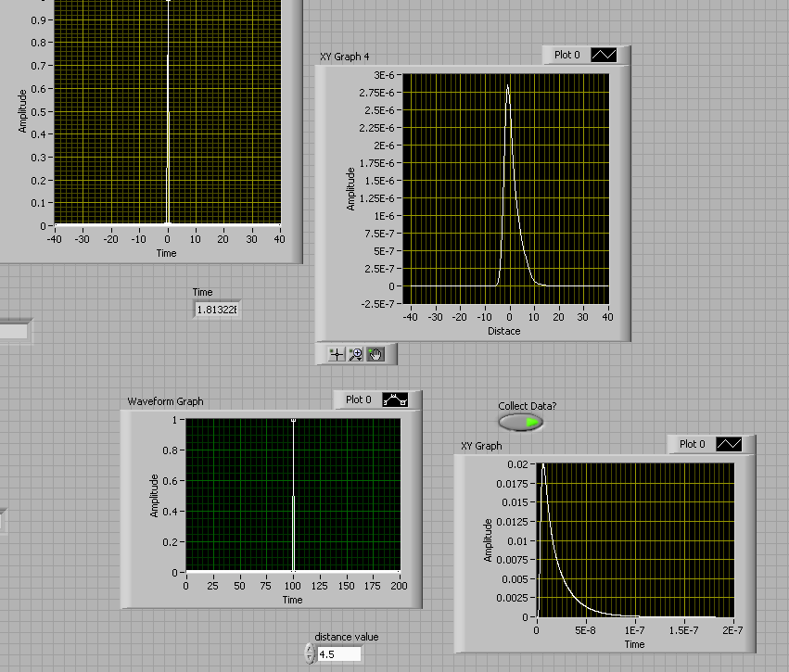Image resolution: width=789 pixels, height=672 pixels.
Task: Click the XY Graph 4 title label
Action: (x=345, y=57)
